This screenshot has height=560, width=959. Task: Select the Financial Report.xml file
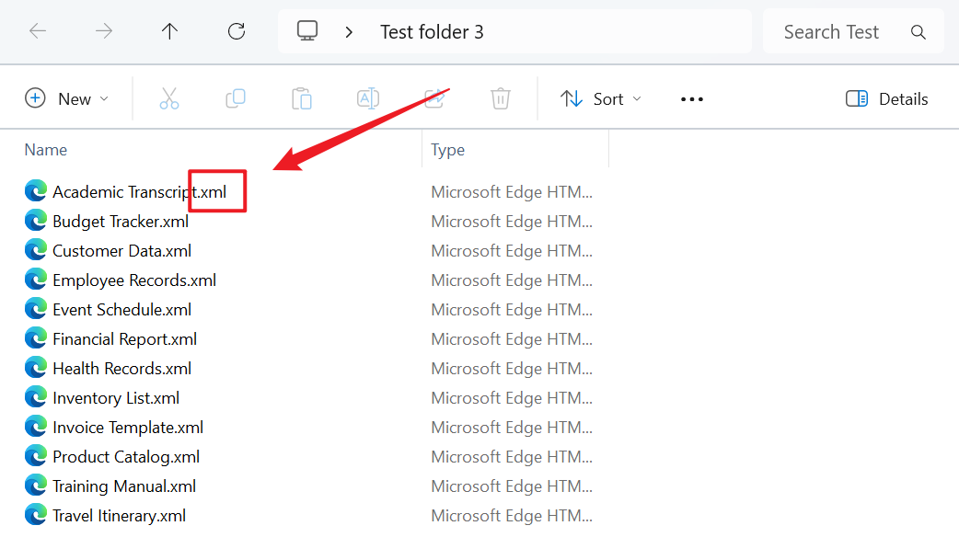[124, 339]
